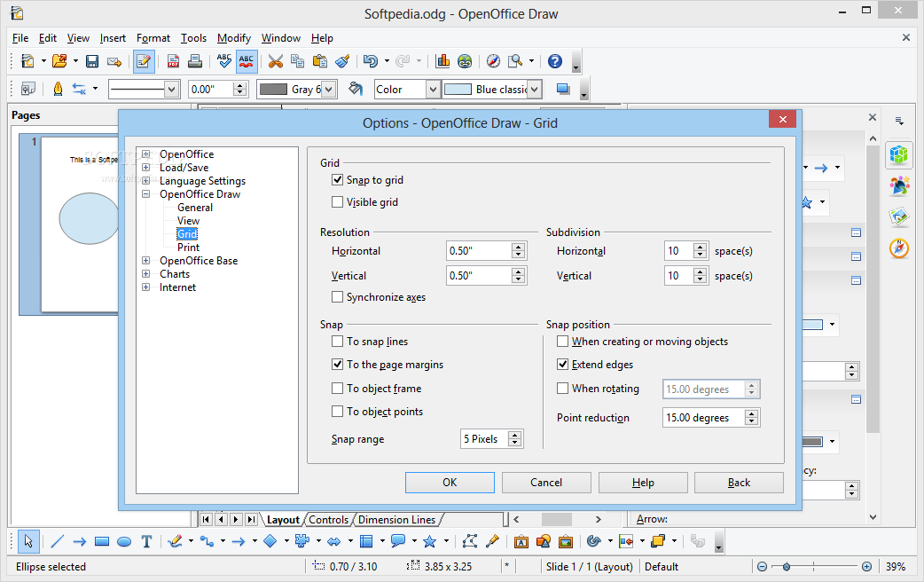
Task: Click the Stars shapes tool icon
Action: 429,541
